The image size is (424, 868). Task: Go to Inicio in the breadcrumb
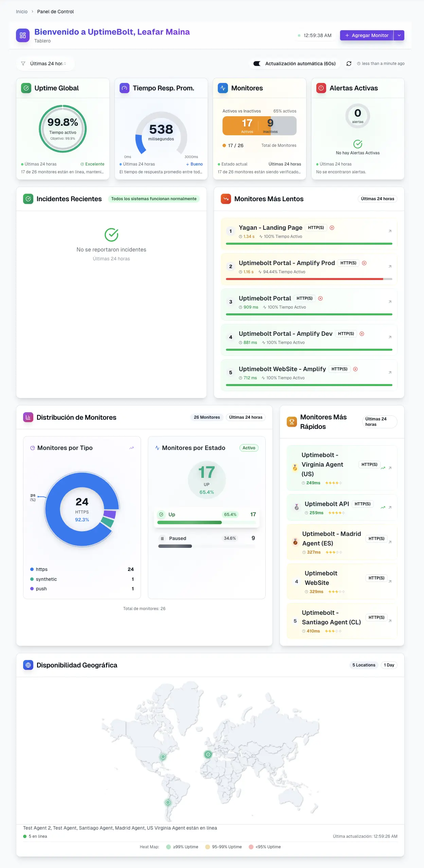click(x=22, y=12)
